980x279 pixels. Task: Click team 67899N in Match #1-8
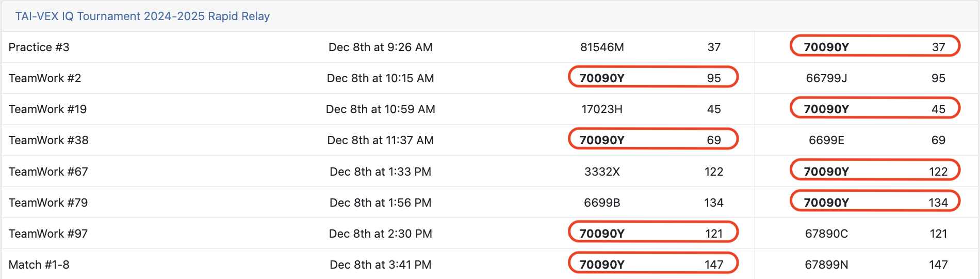tap(826, 265)
